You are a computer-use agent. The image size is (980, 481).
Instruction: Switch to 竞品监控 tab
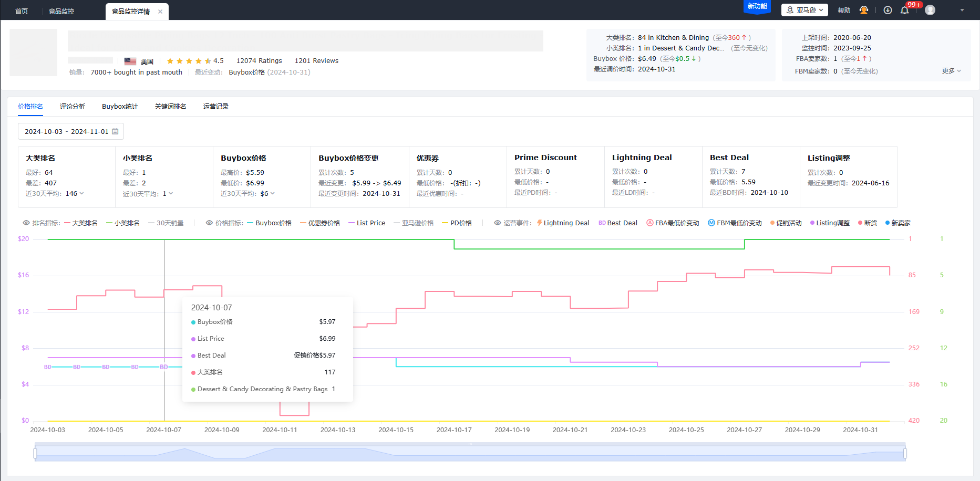(61, 12)
